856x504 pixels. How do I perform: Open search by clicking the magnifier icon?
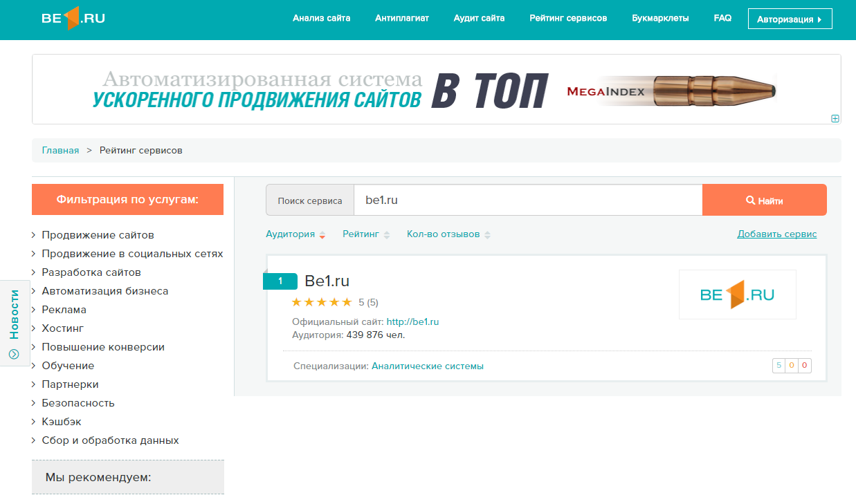click(750, 200)
